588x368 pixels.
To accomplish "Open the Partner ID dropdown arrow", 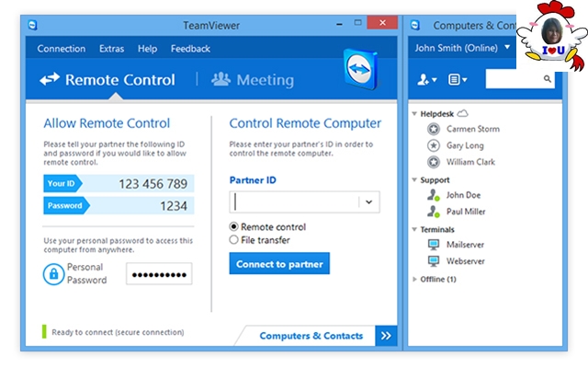I will point(369,202).
